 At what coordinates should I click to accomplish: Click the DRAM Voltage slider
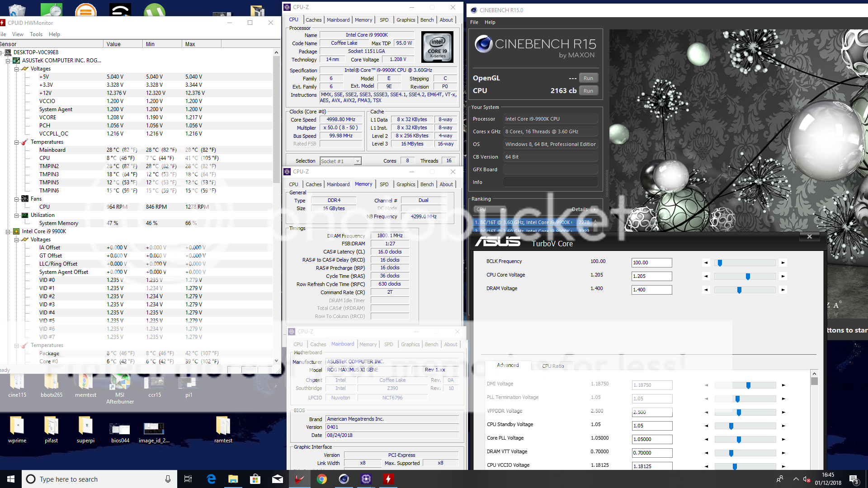(745, 290)
